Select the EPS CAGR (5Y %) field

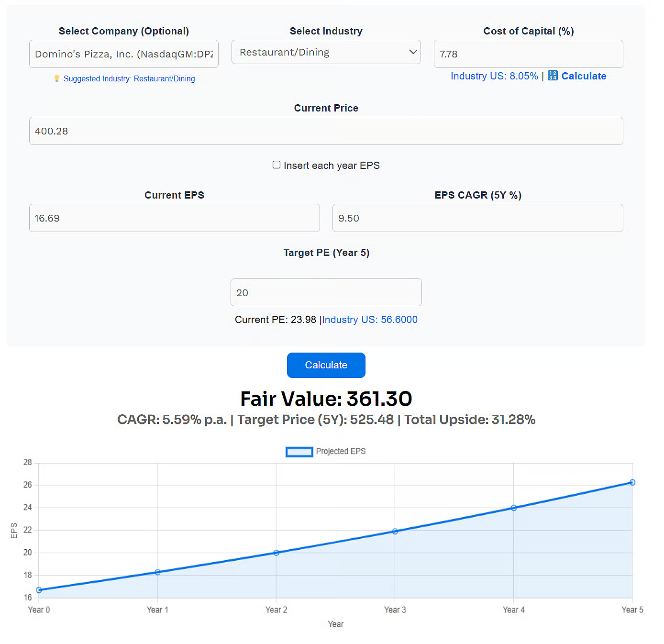477,218
